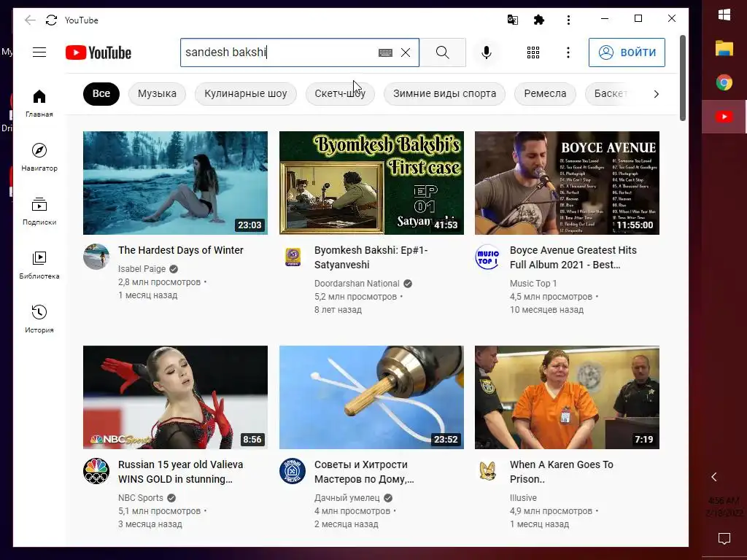Click the Windows Start icon

pos(724,15)
